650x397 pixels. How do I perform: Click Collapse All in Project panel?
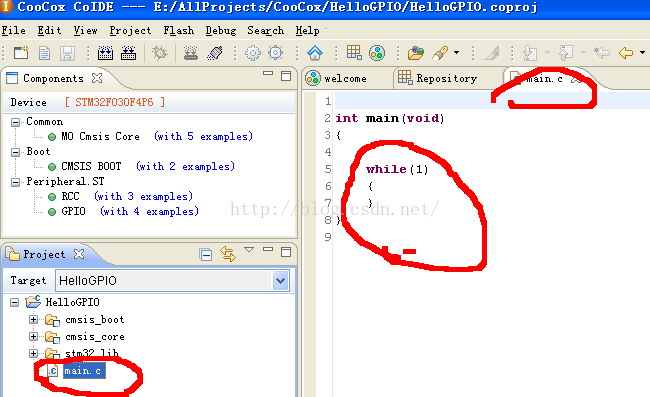click(206, 254)
